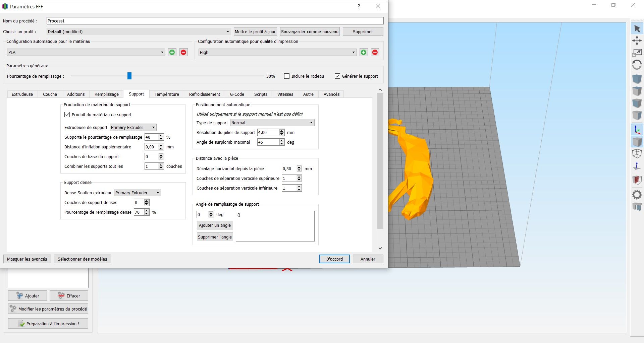
Task: Switch to the Remplissage tab
Action: (x=107, y=94)
